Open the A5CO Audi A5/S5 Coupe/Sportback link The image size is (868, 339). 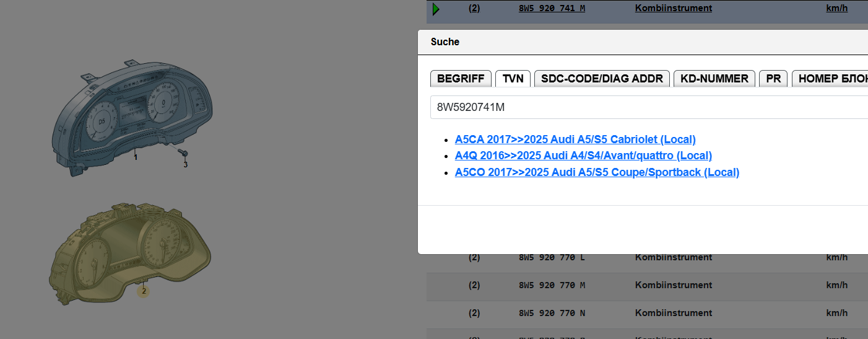point(597,172)
